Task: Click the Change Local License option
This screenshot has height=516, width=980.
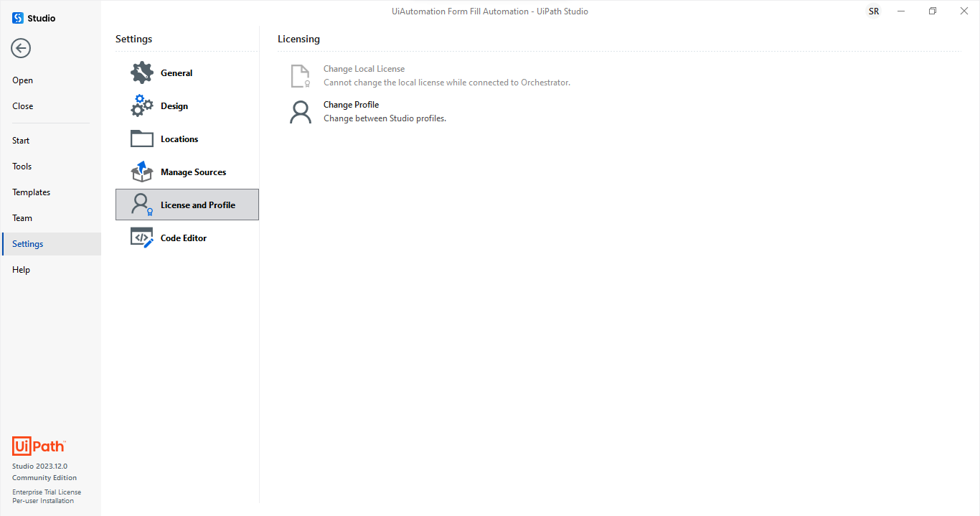Action: pos(364,69)
